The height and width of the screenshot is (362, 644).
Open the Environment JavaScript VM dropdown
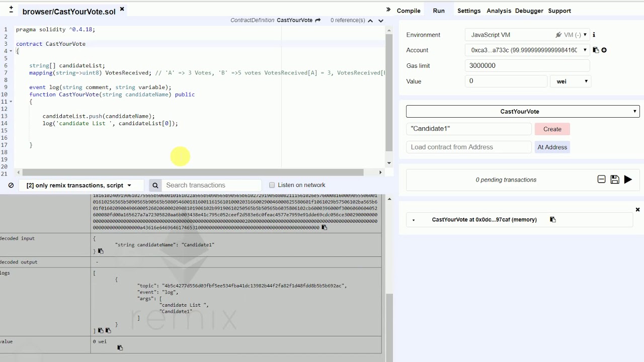pyautogui.click(x=527, y=35)
